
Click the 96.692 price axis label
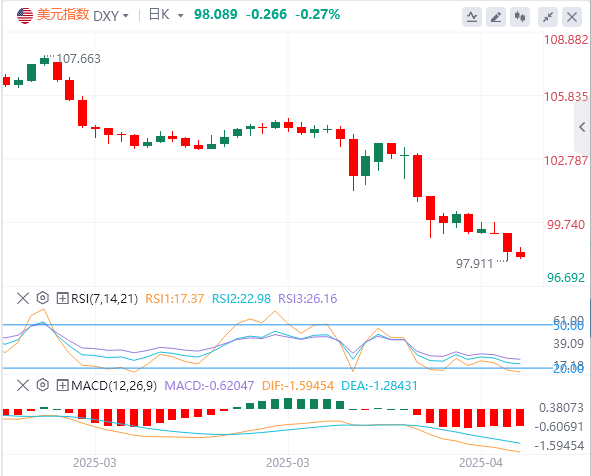pos(566,278)
